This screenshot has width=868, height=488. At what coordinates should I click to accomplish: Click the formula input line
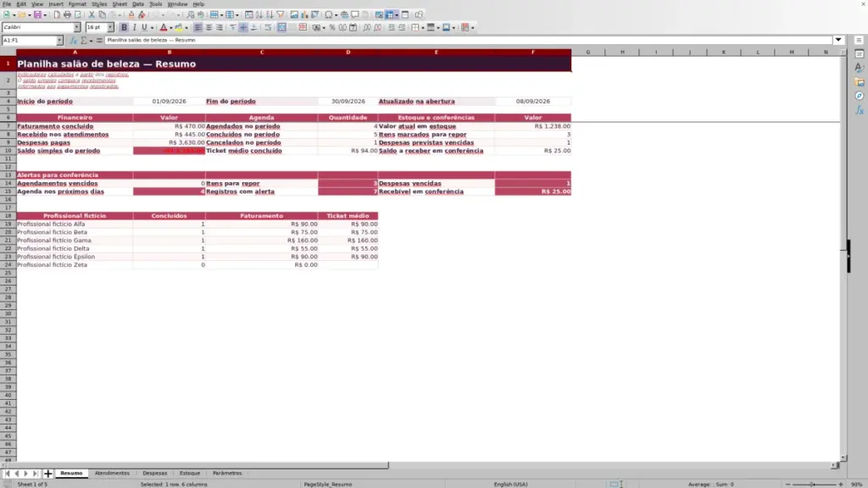[x=468, y=41]
